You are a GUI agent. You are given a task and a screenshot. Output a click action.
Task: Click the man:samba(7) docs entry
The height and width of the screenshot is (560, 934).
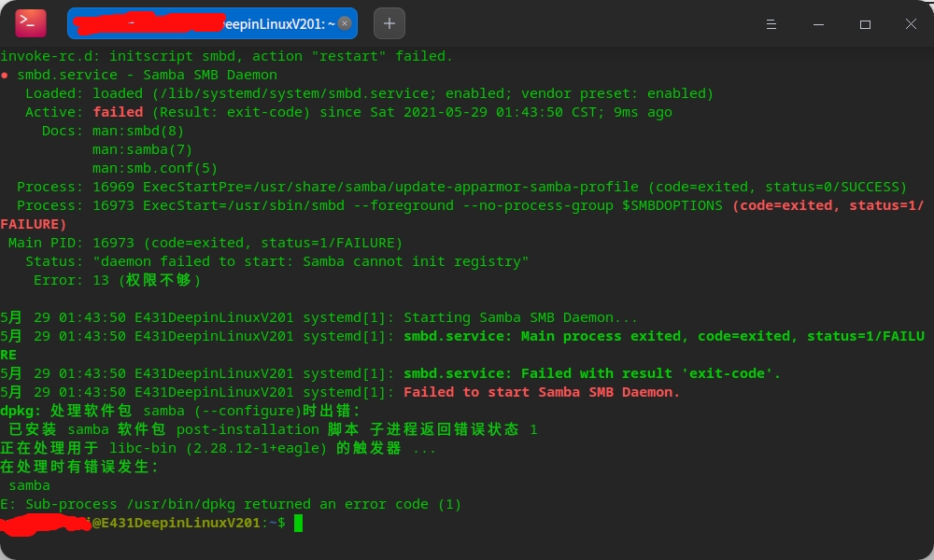tap(142, 149)
